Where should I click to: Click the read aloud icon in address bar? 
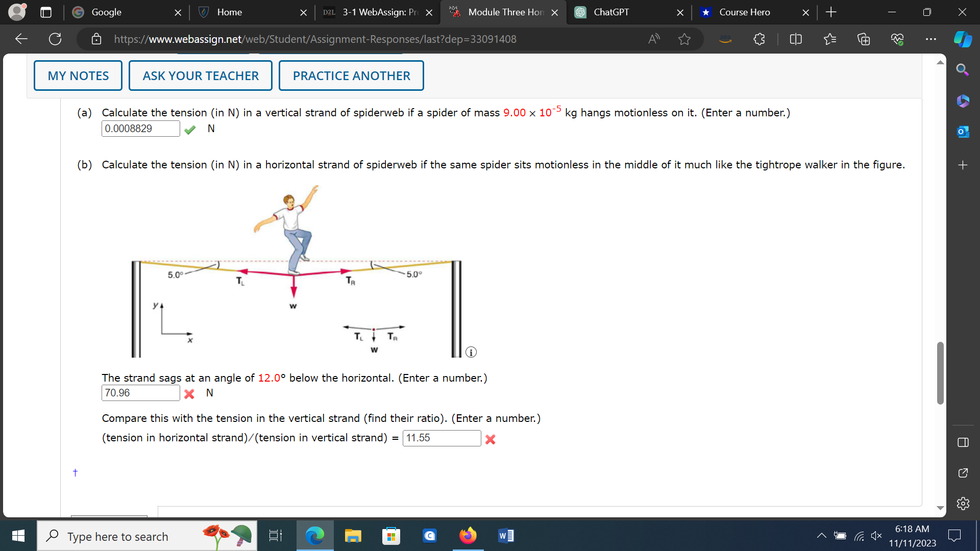pos(654,39)
